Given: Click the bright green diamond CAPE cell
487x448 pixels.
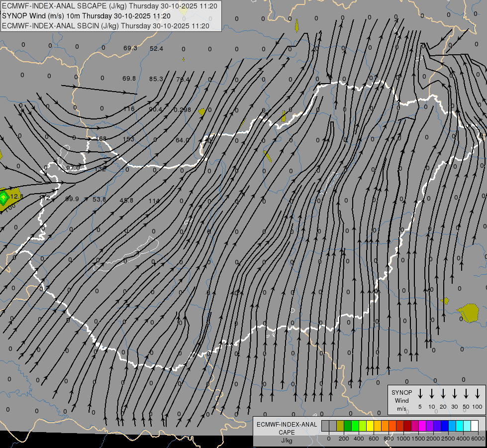Looking at the screenshot, I should (x=3, y=197).
